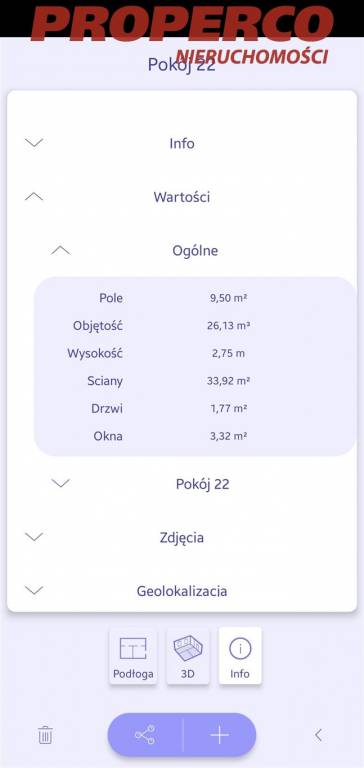
Task: Expand the Pokój 22 subsection chevron
Action: [61, 483]
